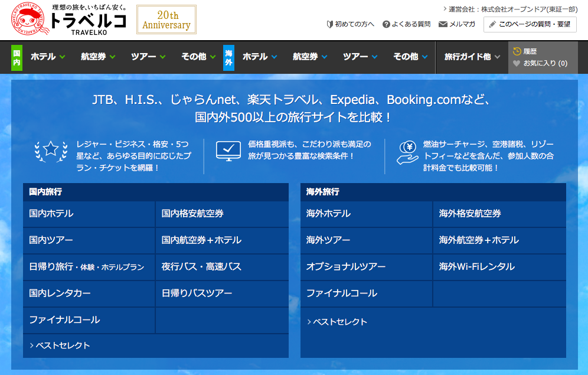Viewport: 588px width, 375px height.
Task: Click the 国内旅行 panel heading
Action: pos(45,192)
